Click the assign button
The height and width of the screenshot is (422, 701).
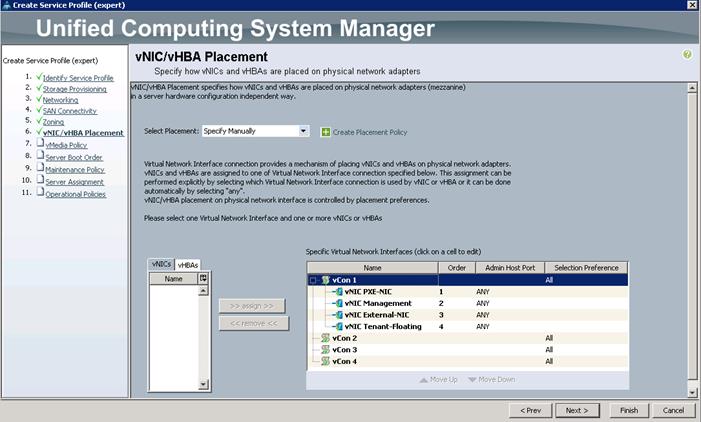click(252, 306)
